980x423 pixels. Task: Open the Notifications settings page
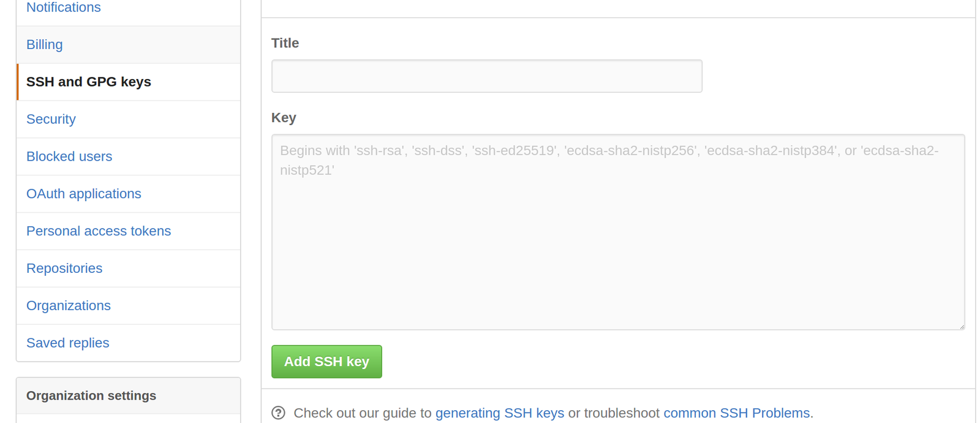(64, 7)
